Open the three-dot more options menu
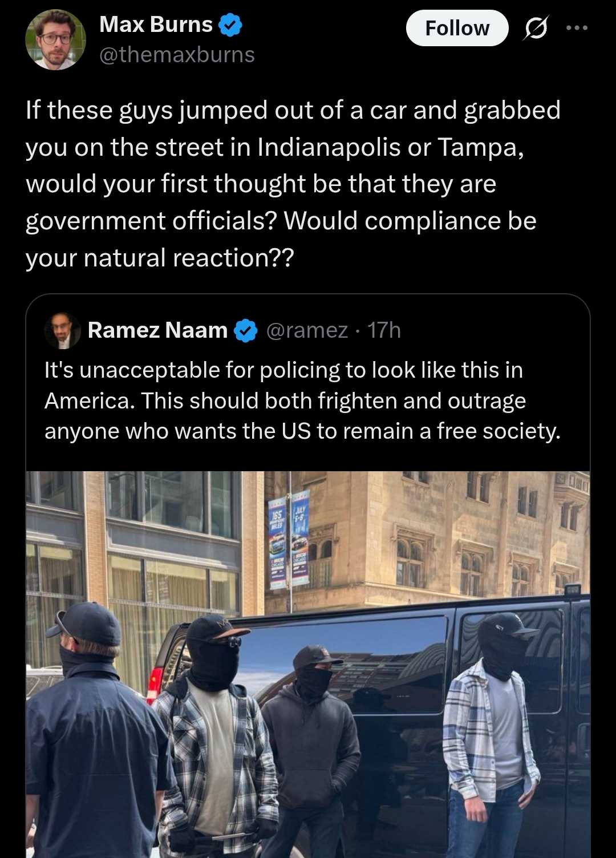The image size is (616, 858). coord(577,27)
